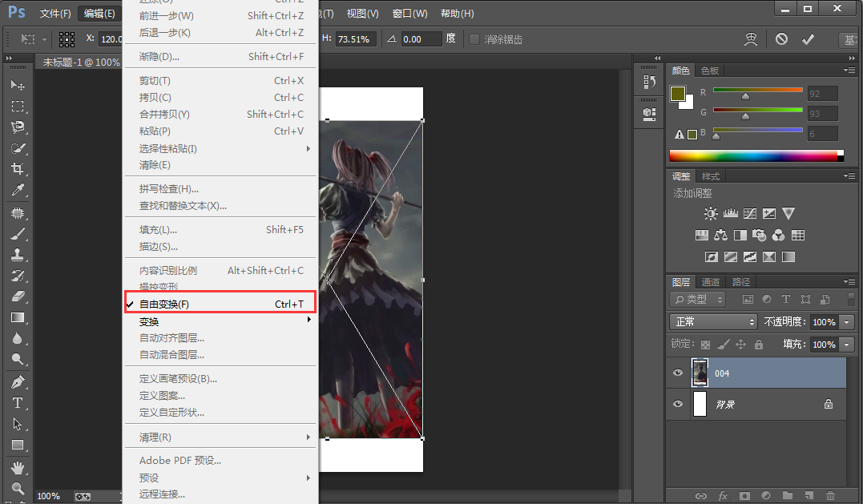Open 不透明度 opacity dropdown arrow
863x504 pixels.
pos(847,322)
